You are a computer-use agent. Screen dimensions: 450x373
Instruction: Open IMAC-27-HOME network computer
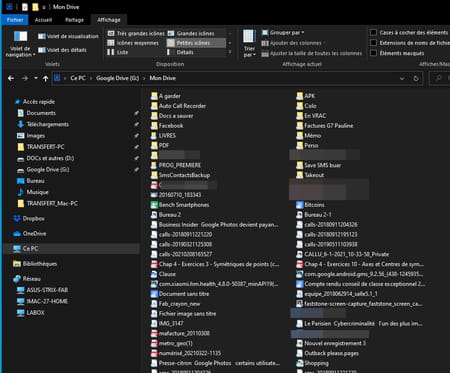pyautogui.click(x=47, y=301)
